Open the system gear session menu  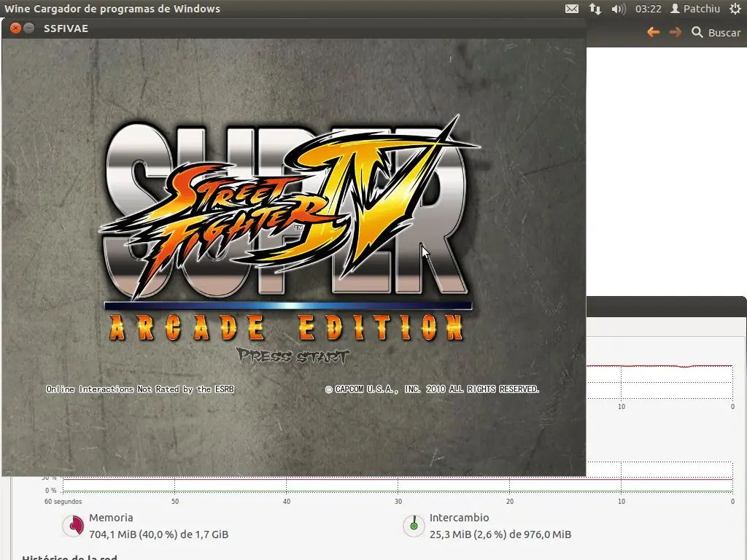click(735, 9)
